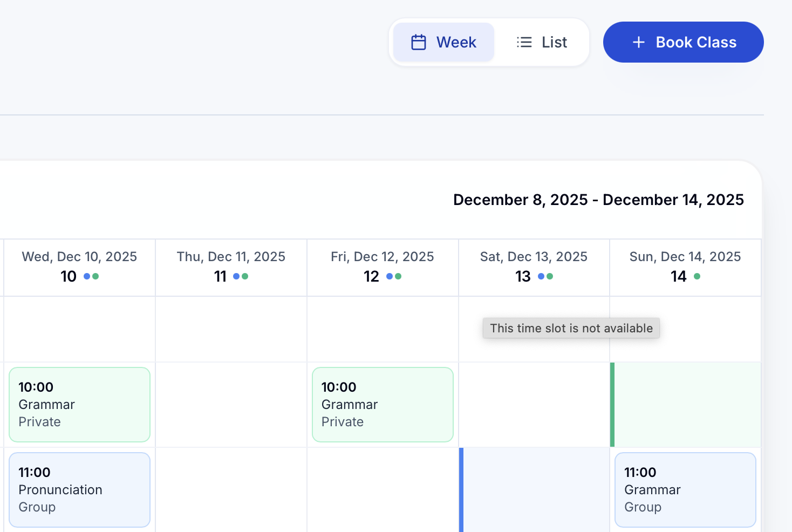Image resolution: width=792 pixels, height=532 pixels.
Task: Open the 11:00 Pronunciation Group class
Action: 79,489
